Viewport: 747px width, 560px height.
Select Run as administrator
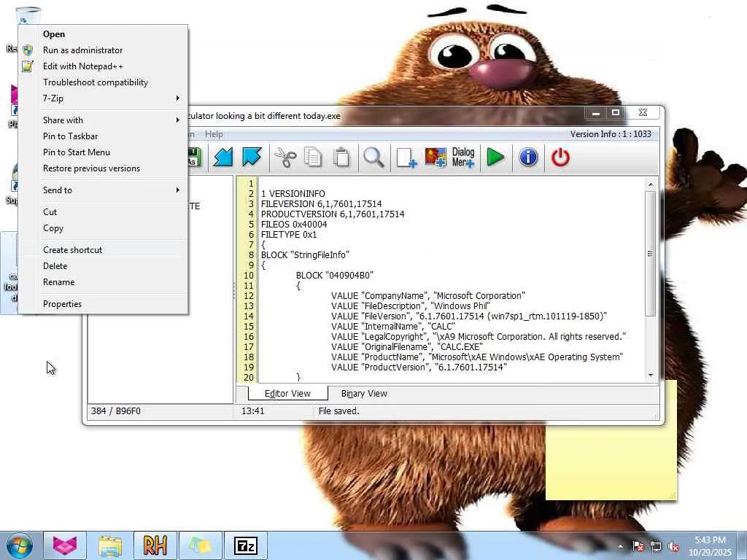104,50
